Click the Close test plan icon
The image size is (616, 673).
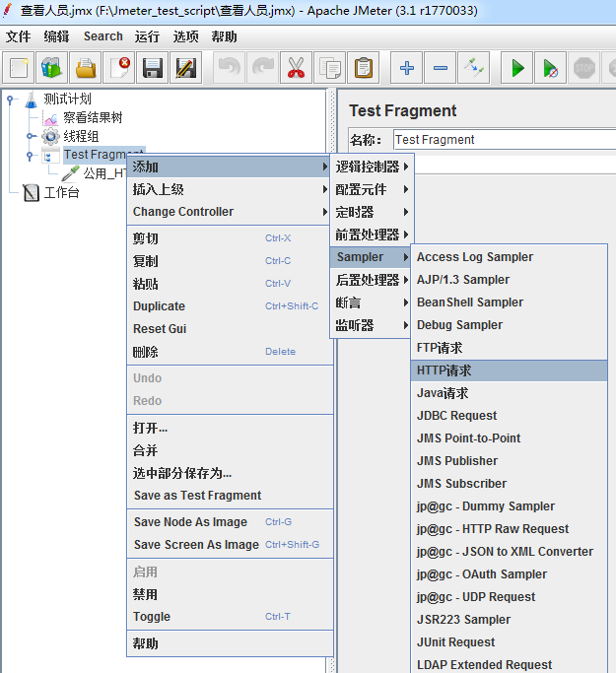tap(119, 68)
